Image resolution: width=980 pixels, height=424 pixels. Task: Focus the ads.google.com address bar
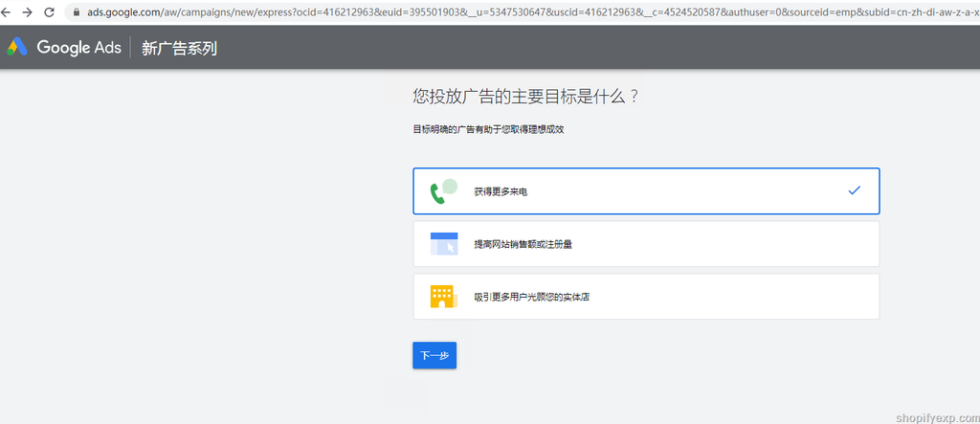(479, 12)
